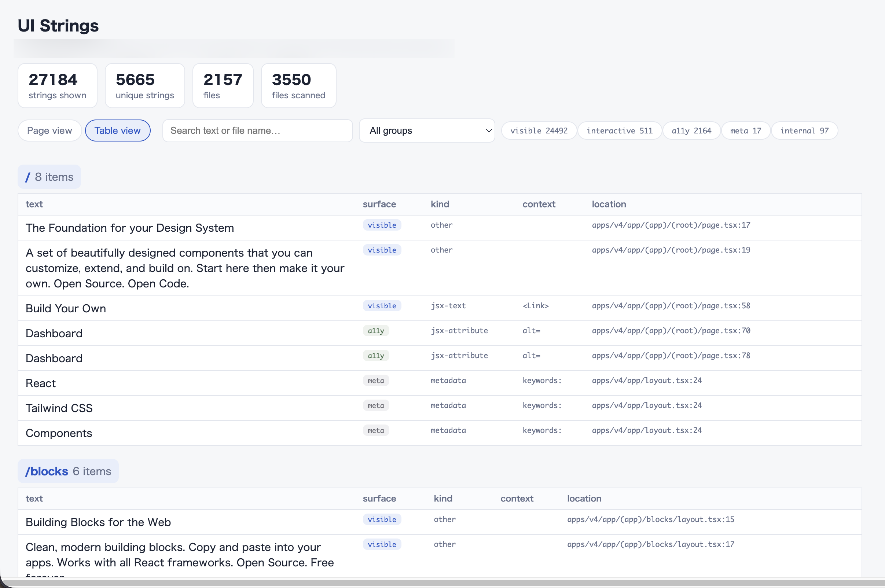
Task: Select the "React" text cell
Action: [x=40, y=383]
